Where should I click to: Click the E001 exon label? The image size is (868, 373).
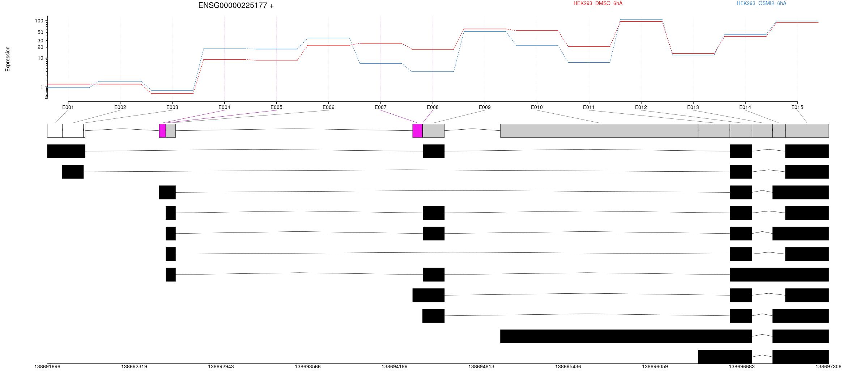[68, 107]
